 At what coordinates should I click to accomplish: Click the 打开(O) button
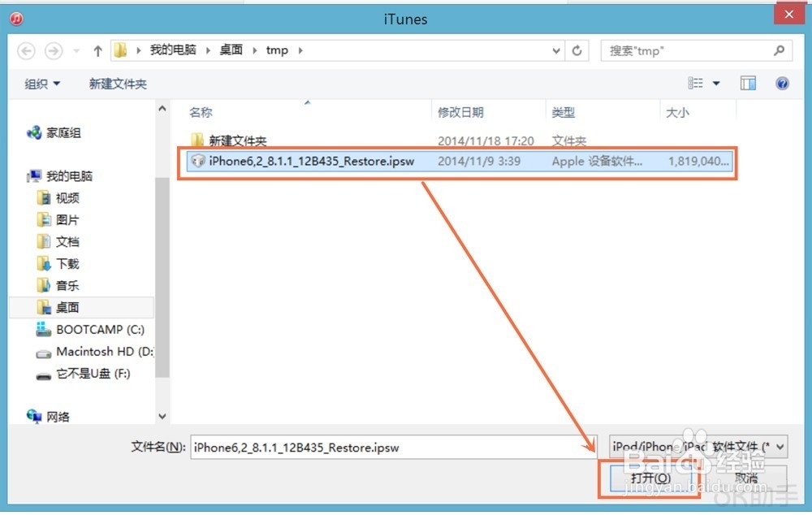pos(650,478)
